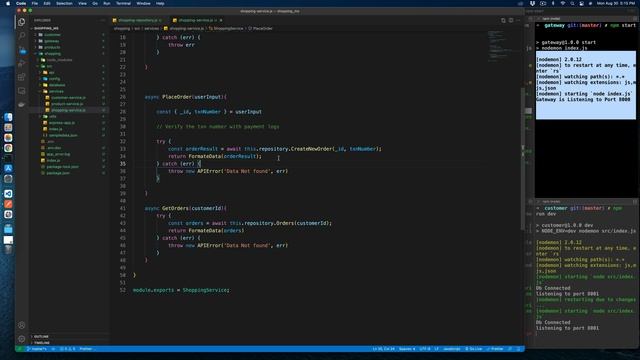Viewport: 640px width, 360px height.
Task: Open the Explorer view in activity bar
Action: click(x=21, y=22)
